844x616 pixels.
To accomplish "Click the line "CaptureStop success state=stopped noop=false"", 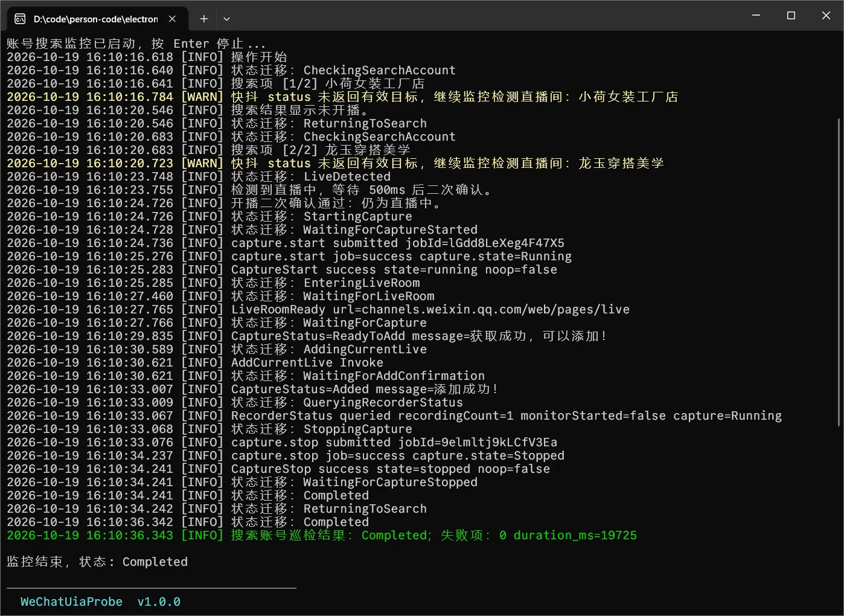I will (278, 469).
